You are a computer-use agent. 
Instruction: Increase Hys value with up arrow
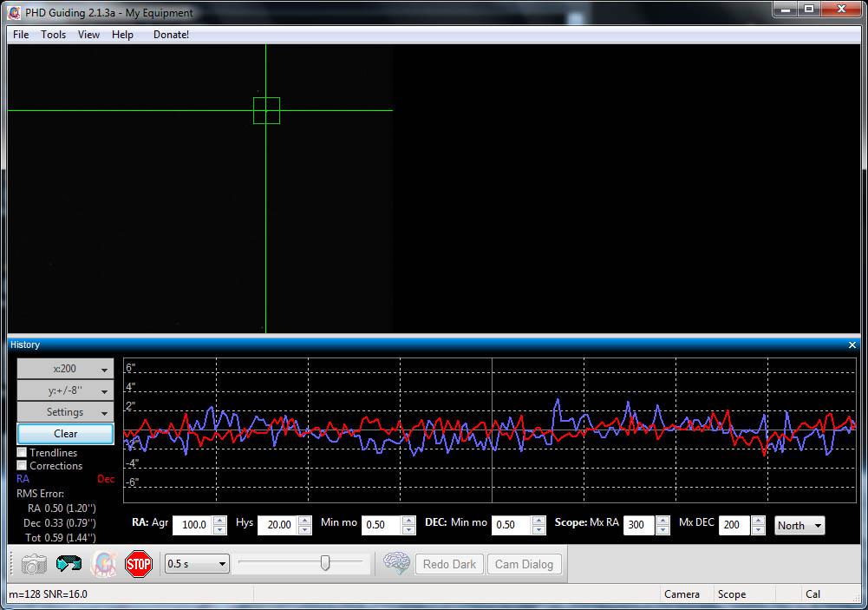pyautogui.click(x=305, y=521)
